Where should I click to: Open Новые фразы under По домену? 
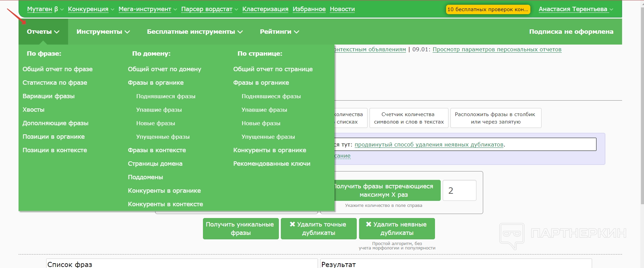(156, 123)
